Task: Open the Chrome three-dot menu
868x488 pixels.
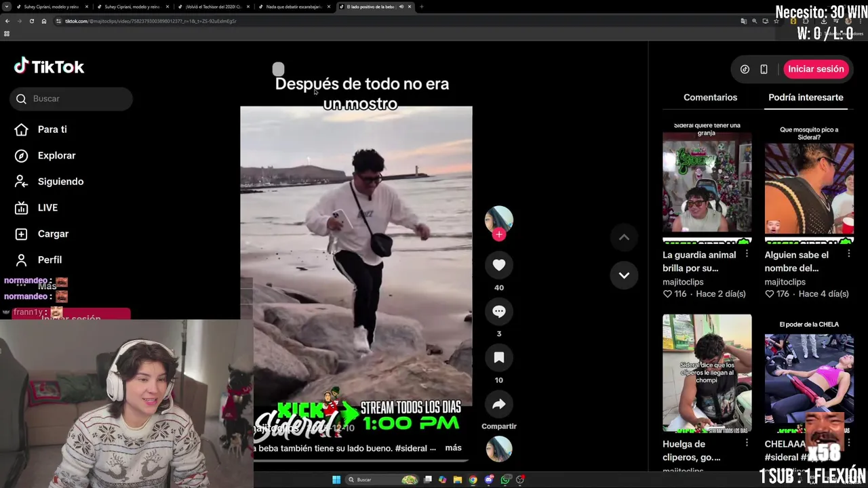Action: [860, 21]
